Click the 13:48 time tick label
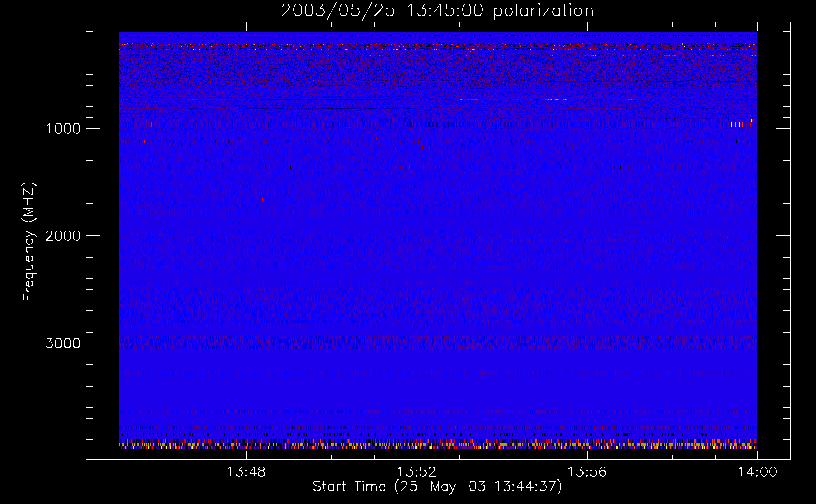This screenshot has height=504, width=816. pyautogui.click(x=246, y=472)
